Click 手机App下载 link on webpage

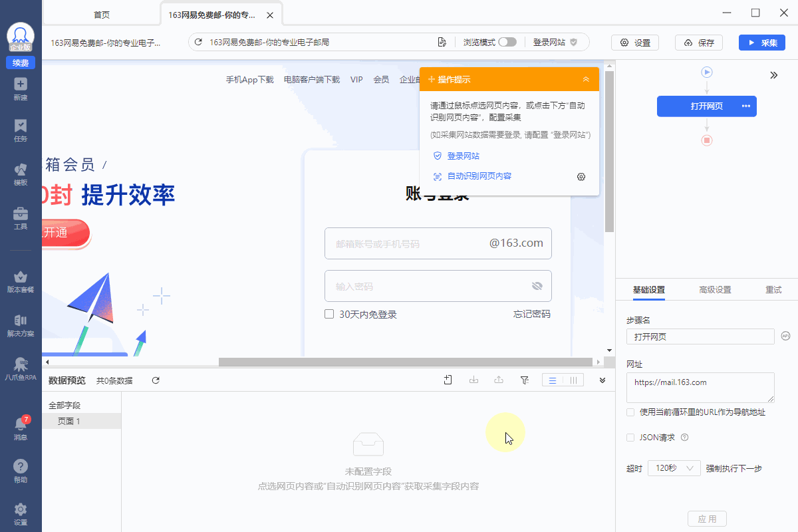click(x=249, y=79)
